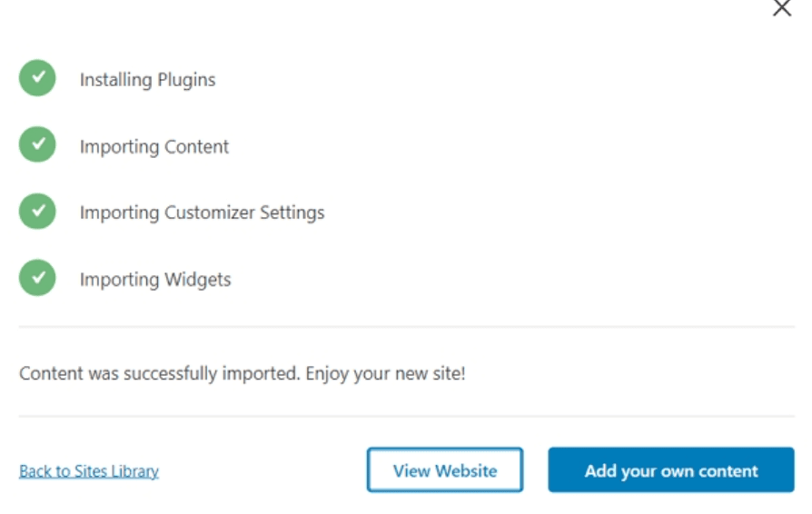Close the import dialog with the X
812x514 pixels.
(782, 8)
